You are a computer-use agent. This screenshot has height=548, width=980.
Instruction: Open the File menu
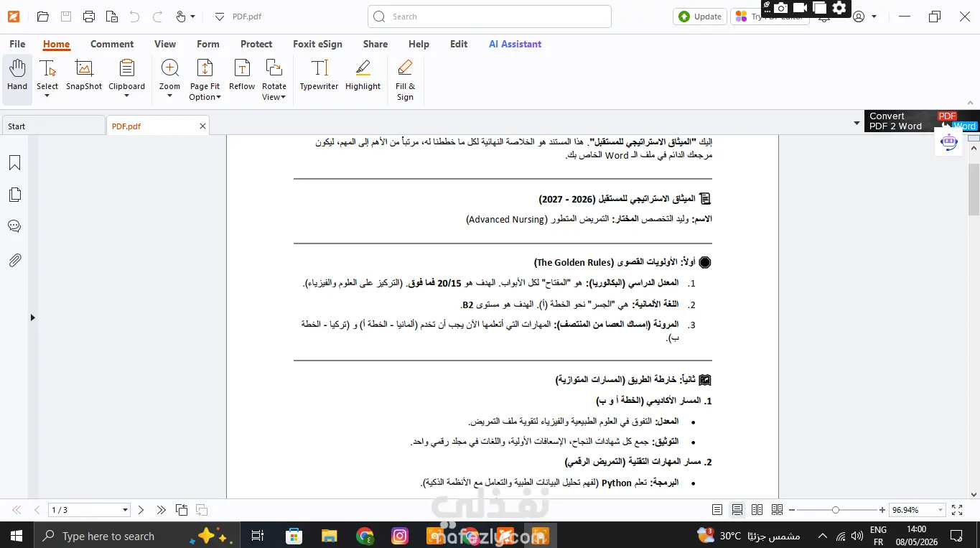point(17,44)
